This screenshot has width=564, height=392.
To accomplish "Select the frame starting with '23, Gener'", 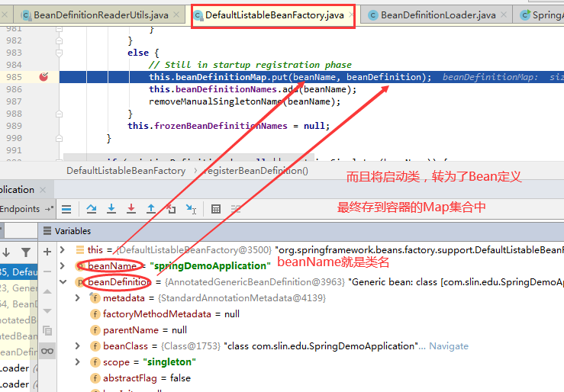I will (19, 288).
